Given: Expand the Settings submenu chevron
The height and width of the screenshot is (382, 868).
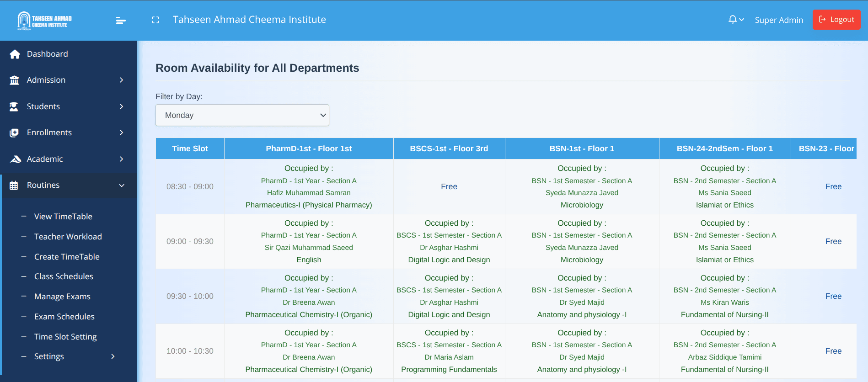Looking at the screenshot, I should 113,356.
